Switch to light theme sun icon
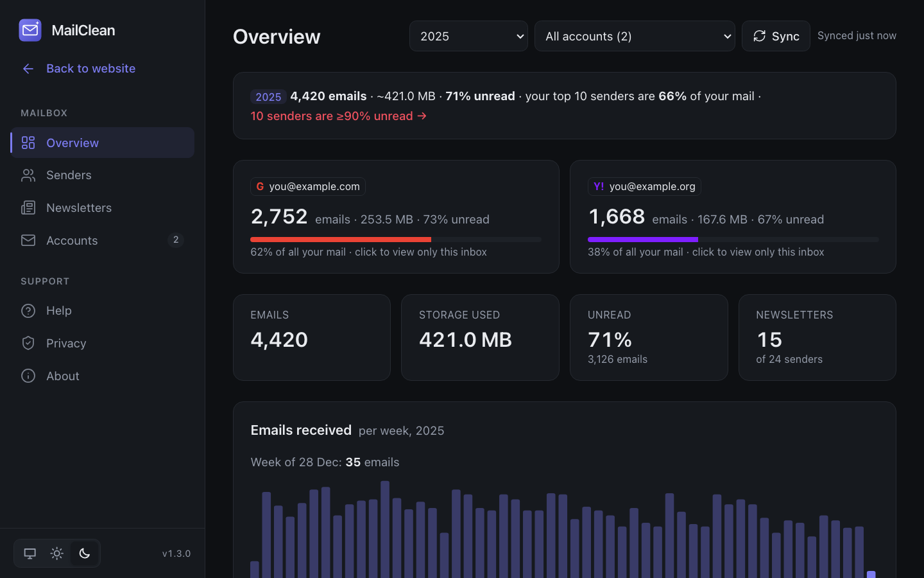924x578 pixels. click(57, 554)
